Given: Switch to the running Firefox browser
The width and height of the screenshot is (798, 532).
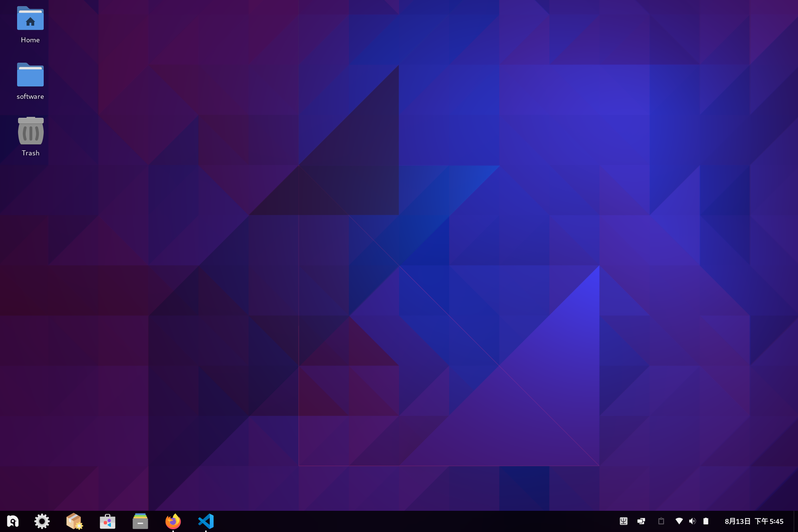Looking at the screenshot, I should click(x=173, y=521).
